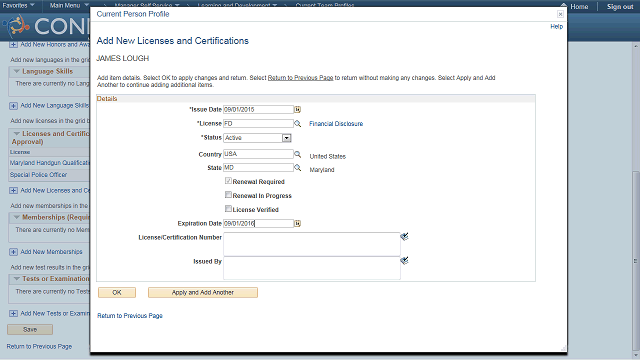Click the License/Certification Number text area
Viewport: 640px width, 360px height.
click(312, 244)
